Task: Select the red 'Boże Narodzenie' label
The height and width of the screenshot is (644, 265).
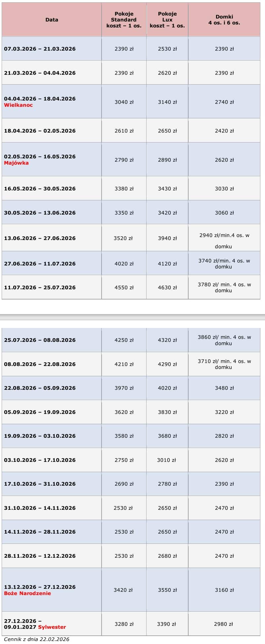Action: pos(27,593)
